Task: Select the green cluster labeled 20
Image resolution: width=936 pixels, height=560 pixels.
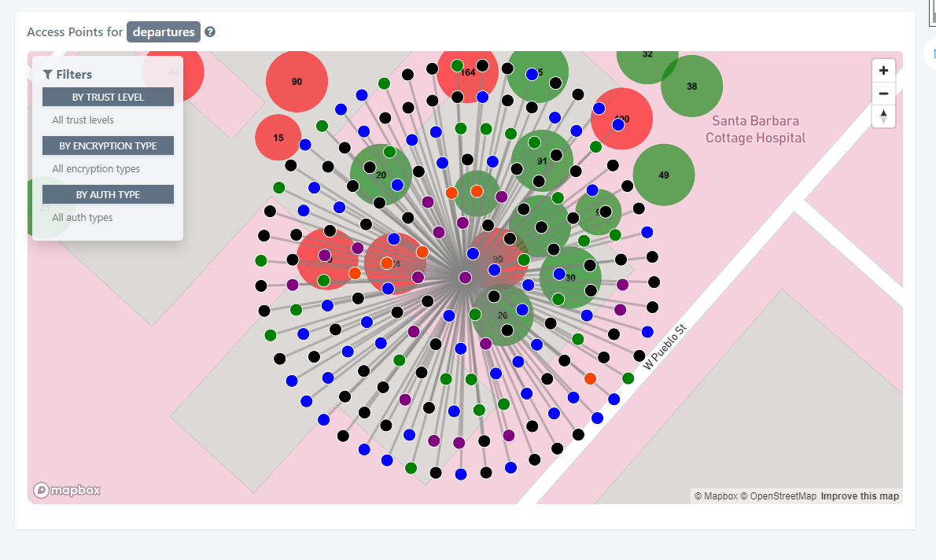Action: (x=381, y=175)
